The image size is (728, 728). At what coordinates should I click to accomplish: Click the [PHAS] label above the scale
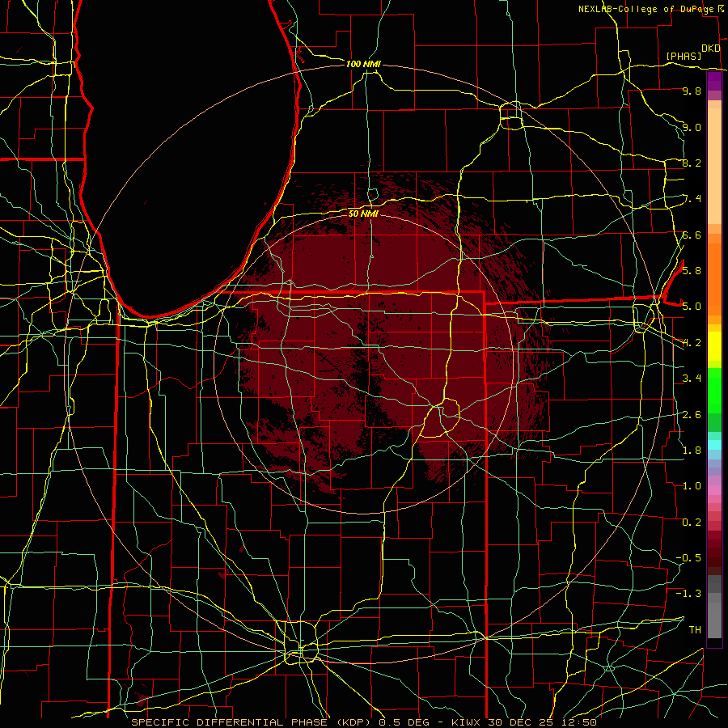684,56
